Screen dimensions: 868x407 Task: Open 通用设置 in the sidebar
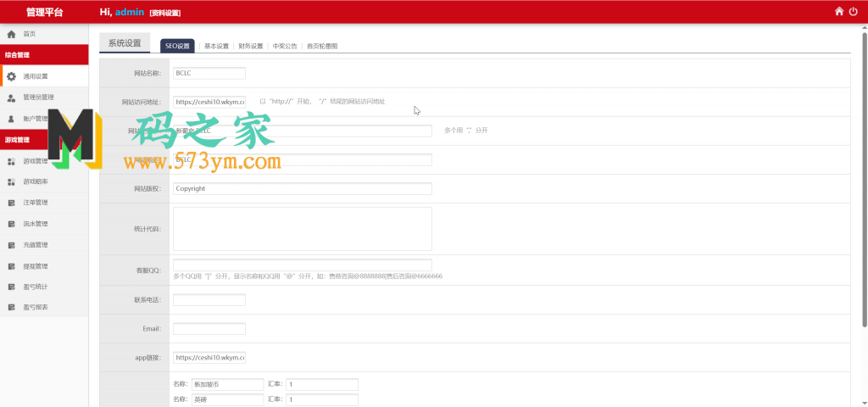[x=44, y=76]
